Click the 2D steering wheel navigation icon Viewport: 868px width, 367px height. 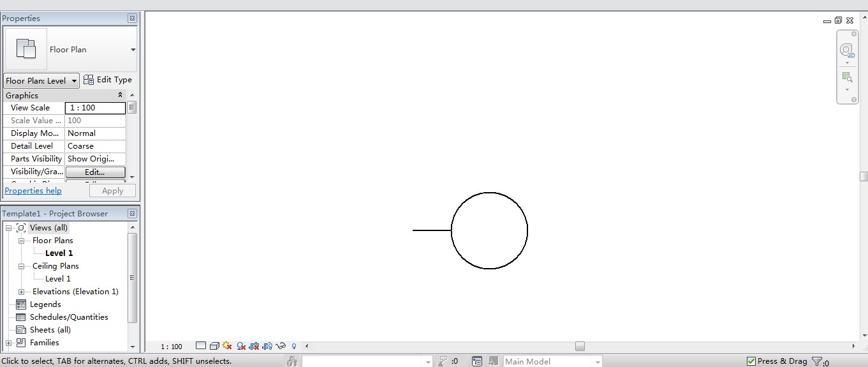point(847,50)
